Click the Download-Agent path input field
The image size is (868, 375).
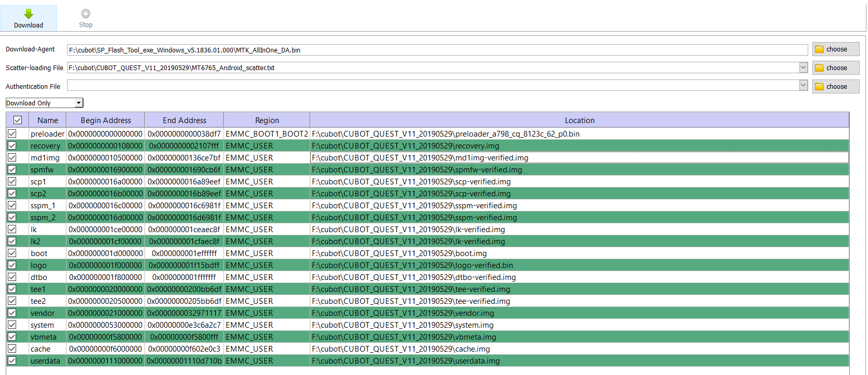(437, 50)
